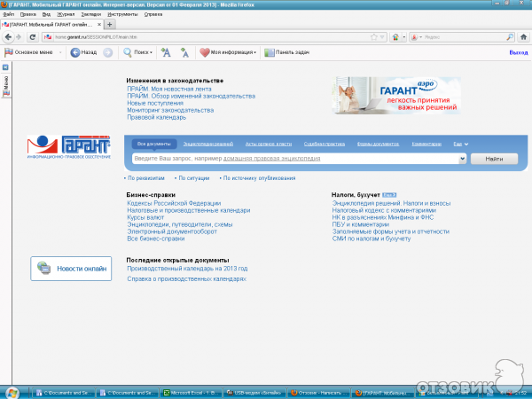The image size is (532, 399).
Task: Open the Инструменты menu
Action: pyautogui.click(x=122, y=14)
